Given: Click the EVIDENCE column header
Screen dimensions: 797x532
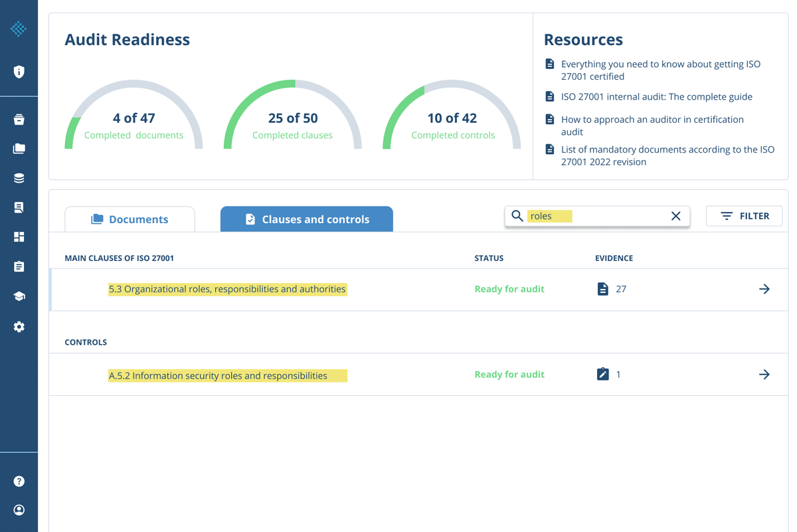Looking at the screenshot, I should pyautogui.click(x=614, y=258).
